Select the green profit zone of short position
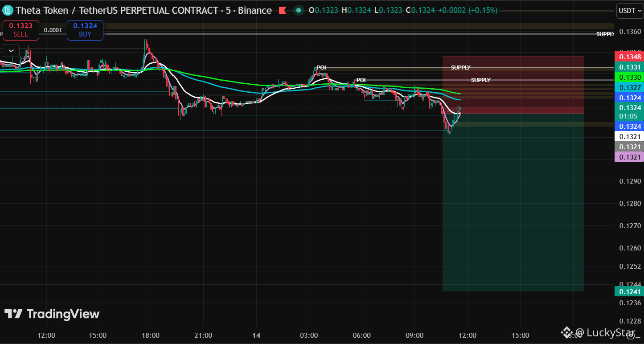 pos(513,203)
